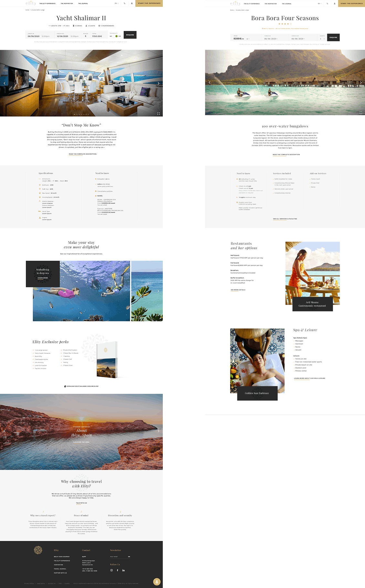Click Talk With Us link
Screen dimensions: 365x588
coord(81,503)
